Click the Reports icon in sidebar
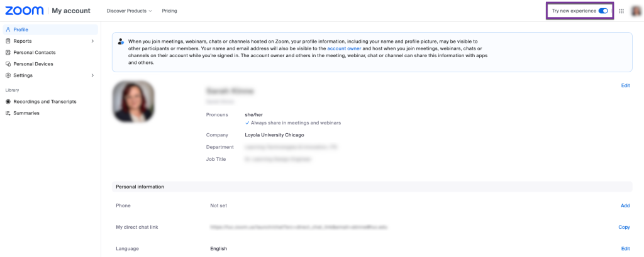This screenshot has height=257, width=644. 8,41
